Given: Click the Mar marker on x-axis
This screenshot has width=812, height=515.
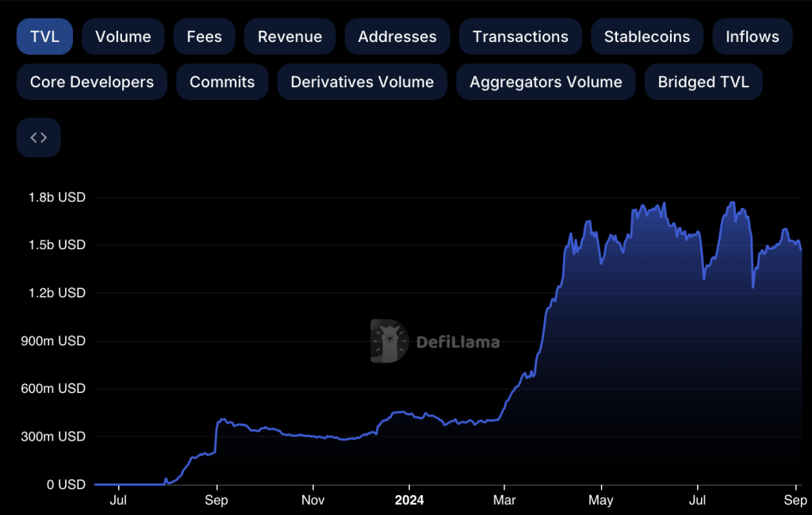Looking at the screenshot, I should (x=504, y=500).
